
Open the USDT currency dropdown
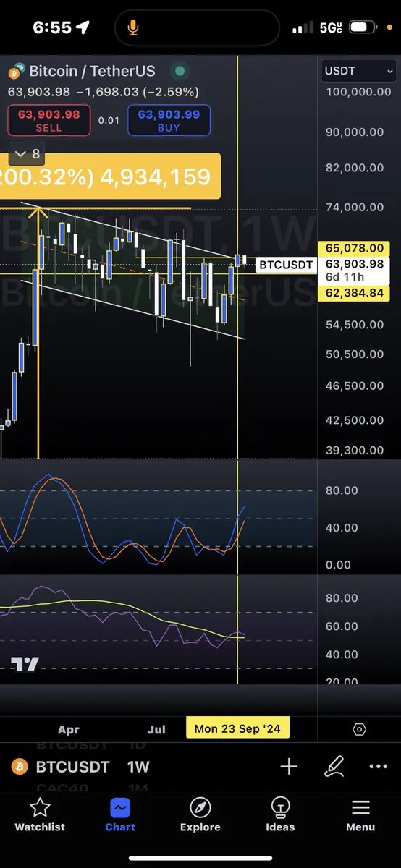(359, 72)
